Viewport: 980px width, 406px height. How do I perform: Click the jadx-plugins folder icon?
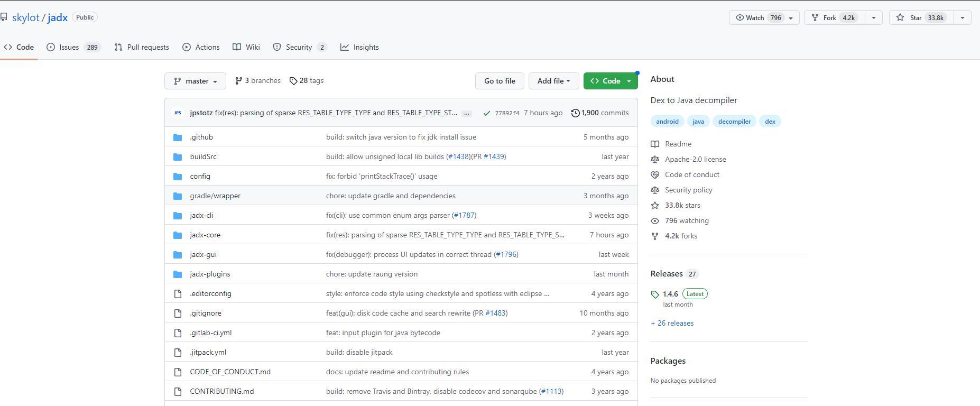point(178,274)
